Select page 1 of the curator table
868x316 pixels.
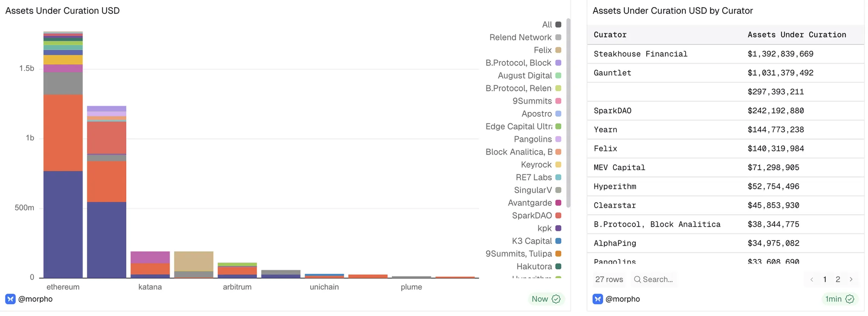pos(825,280)
